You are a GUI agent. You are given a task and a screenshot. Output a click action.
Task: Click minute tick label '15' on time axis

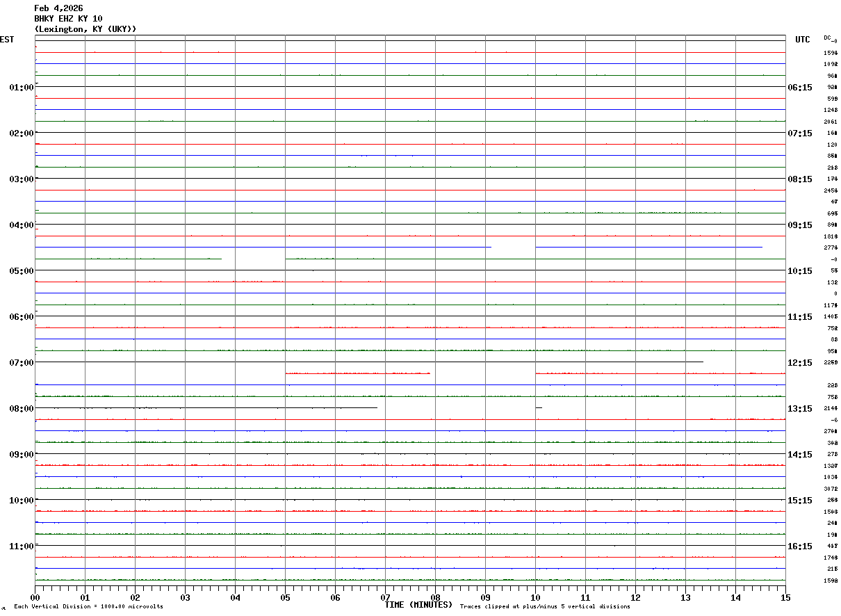coord(785,597)
